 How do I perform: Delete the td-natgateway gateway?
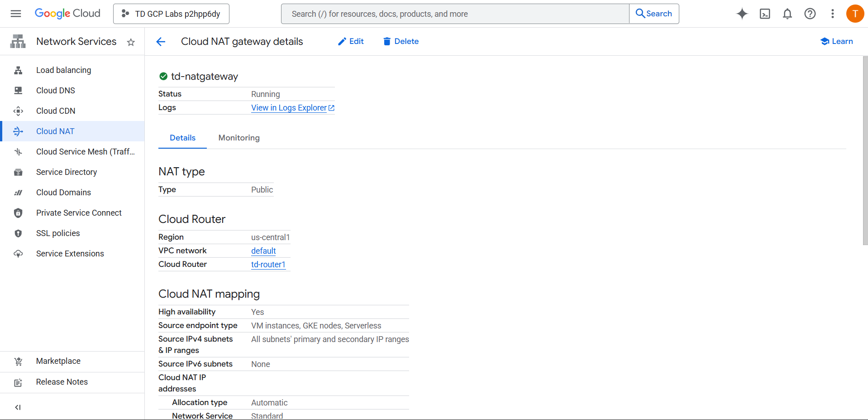click(x=401, y=41)
